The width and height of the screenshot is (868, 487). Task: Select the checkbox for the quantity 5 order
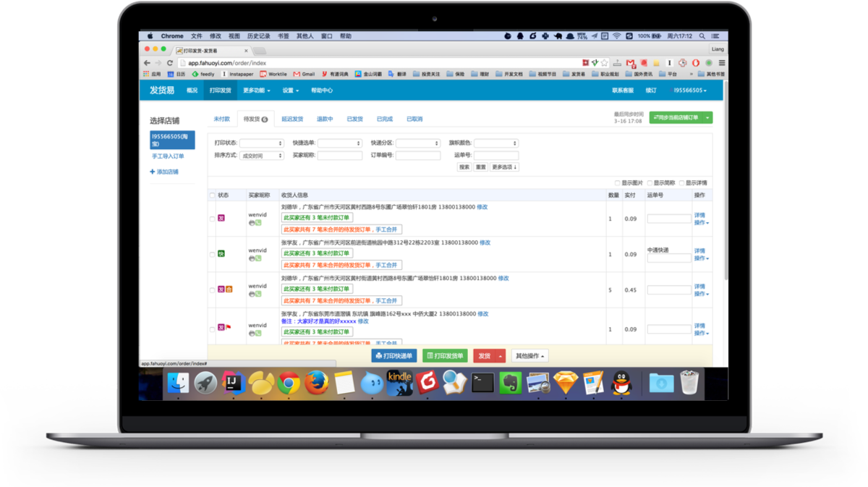coord(213,289)
